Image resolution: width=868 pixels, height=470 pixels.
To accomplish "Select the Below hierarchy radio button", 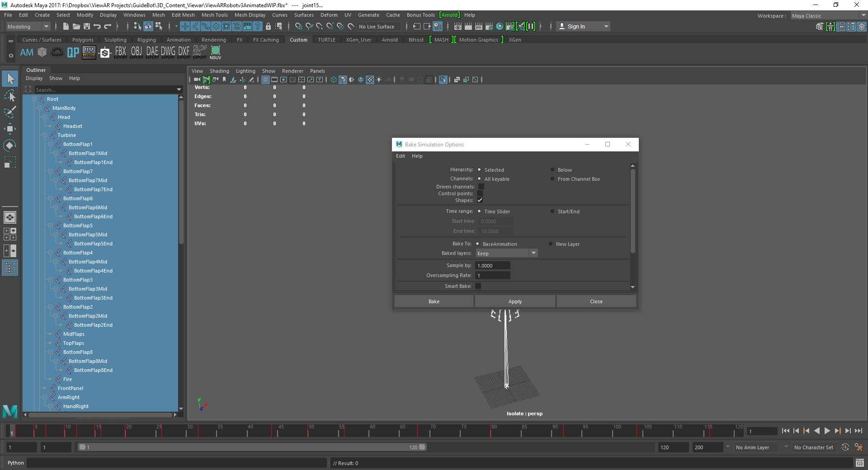I will (x=552, y=170).
